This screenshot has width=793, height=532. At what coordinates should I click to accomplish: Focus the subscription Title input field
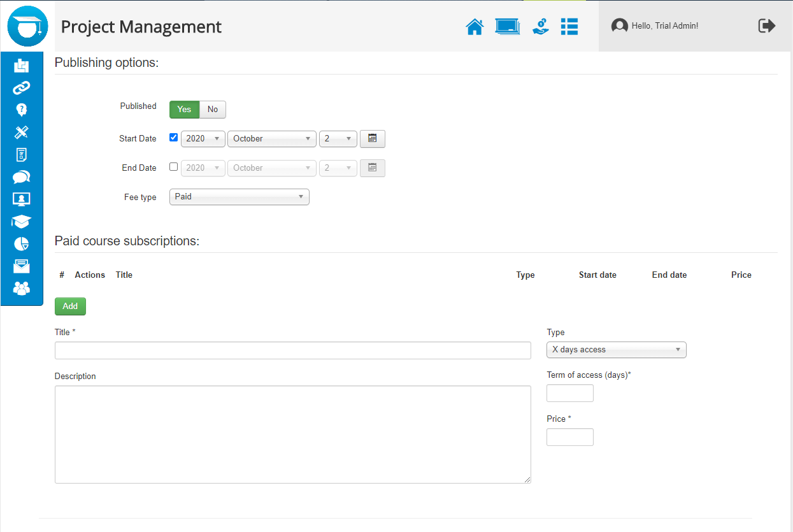point(293,350)
